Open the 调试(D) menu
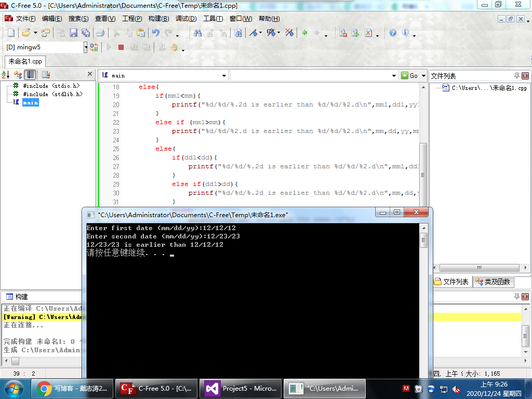This screenshot has height=399, width=532. click(185, 19)
